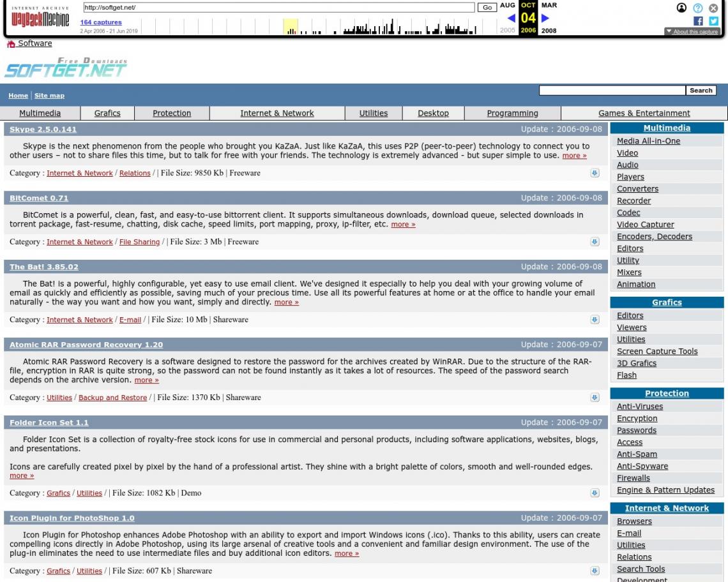Screen dimensions: 728x582
Task: Open Atomic RAR Password Recovery 1.20 link
Action: tap(86, 345)
